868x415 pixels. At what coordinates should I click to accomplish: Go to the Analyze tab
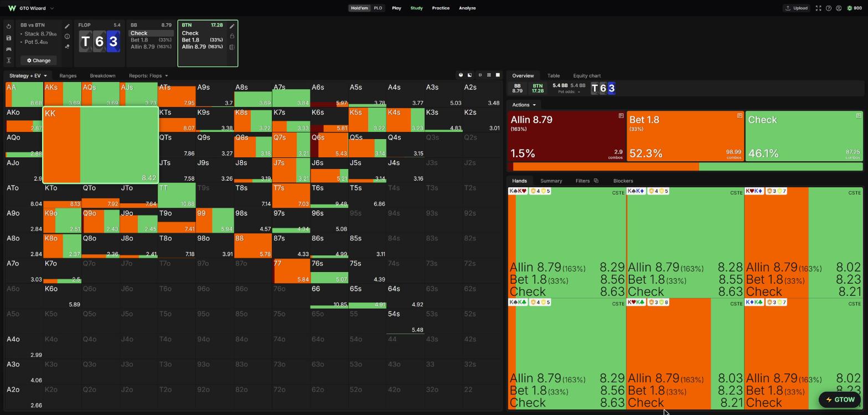click(x=467, y=8)
